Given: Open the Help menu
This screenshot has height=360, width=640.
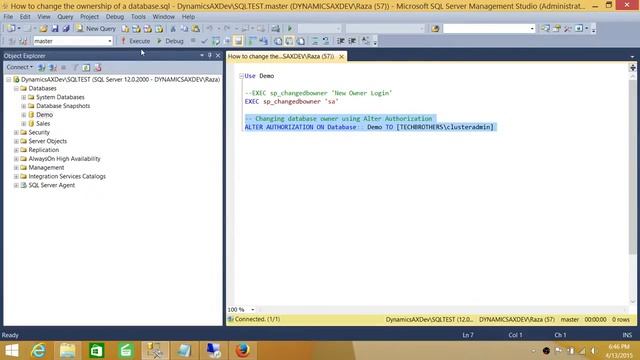Looking at the screenshot, I should 188,17.
